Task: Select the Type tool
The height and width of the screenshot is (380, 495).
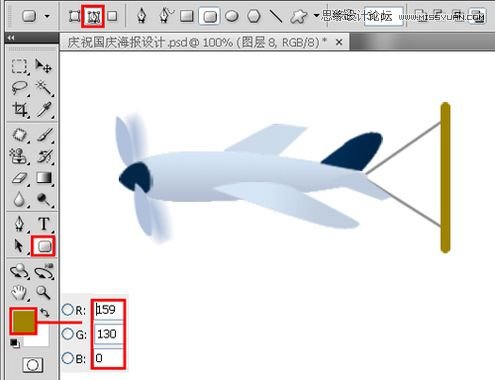Action: click(x=44, y=224)
